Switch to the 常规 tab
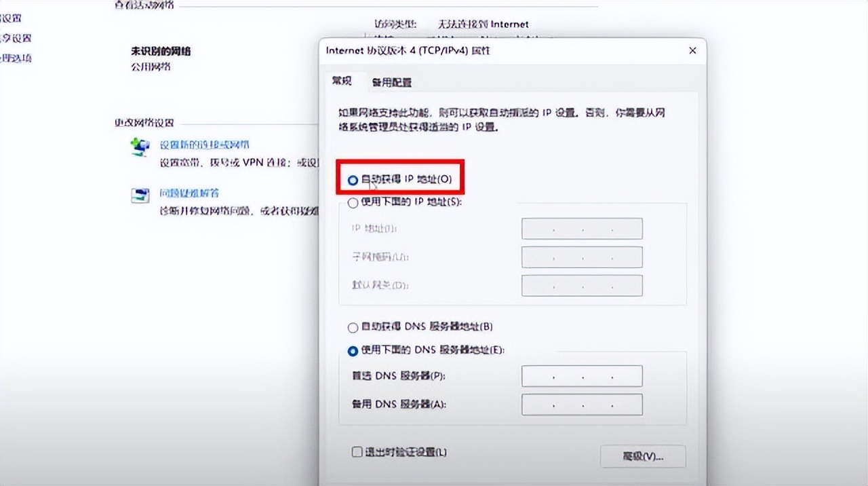Image resolution: width=868 pixels, height=486 pixels. click(342, 81)
